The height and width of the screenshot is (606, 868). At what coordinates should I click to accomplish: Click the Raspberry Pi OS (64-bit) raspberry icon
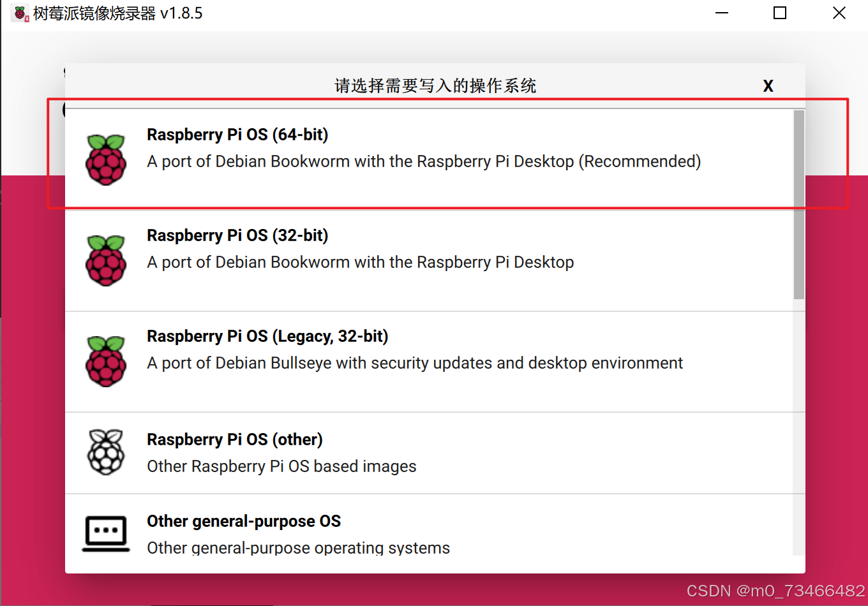106,158
